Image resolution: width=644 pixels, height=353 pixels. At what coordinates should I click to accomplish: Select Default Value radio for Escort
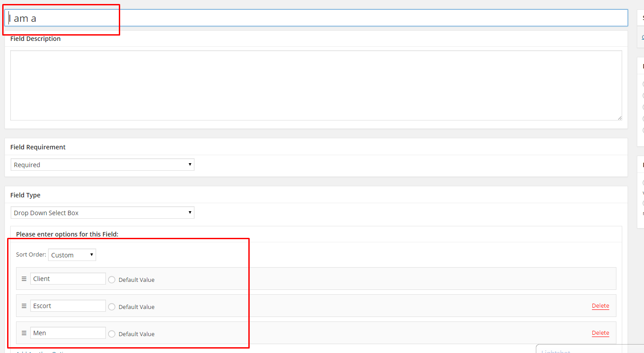pos(112,307)
